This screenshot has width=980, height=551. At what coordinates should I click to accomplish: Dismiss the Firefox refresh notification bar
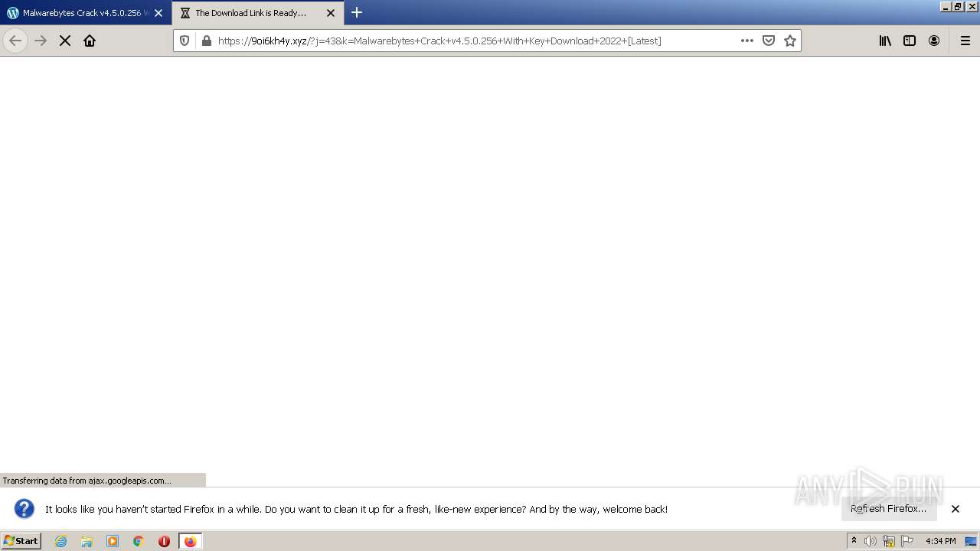tap(955, 508)
